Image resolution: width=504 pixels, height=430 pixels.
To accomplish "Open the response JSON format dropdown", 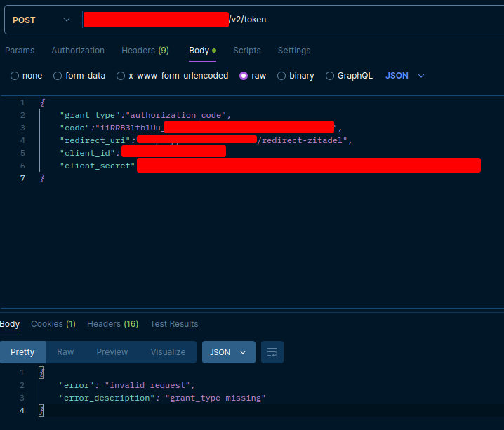I will coord(229,352).
